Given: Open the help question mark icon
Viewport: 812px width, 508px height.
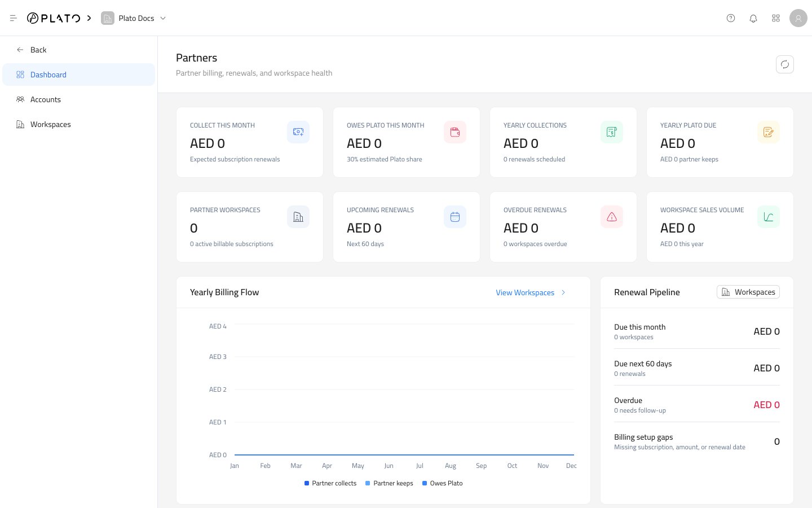Looking at the screenshot, I should click(x=731, y=18).
